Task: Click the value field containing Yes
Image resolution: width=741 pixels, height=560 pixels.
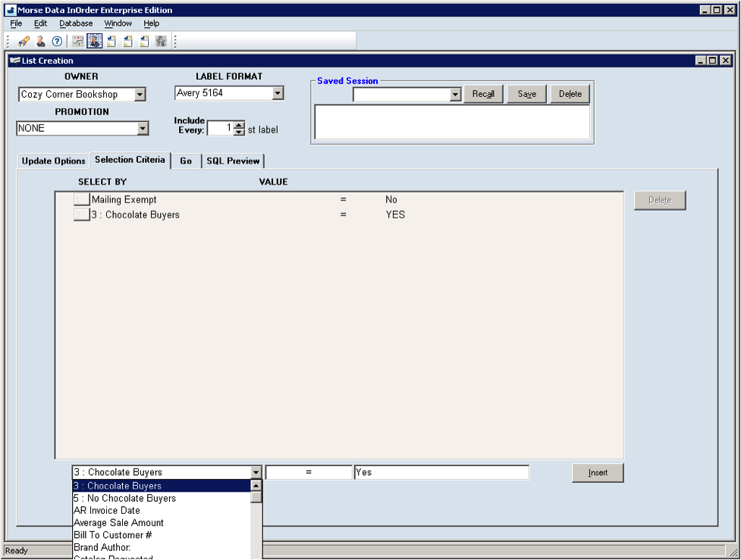Action: (441, 472)
